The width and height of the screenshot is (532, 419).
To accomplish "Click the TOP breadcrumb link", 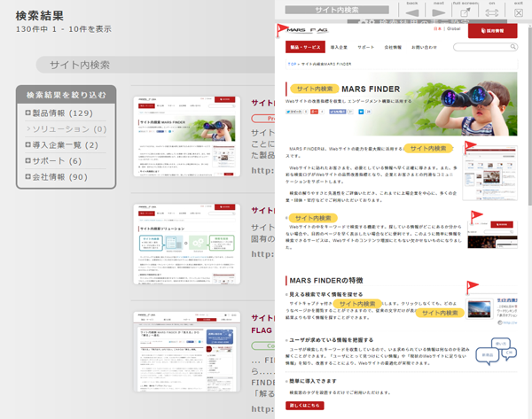I will pos(292,64).
